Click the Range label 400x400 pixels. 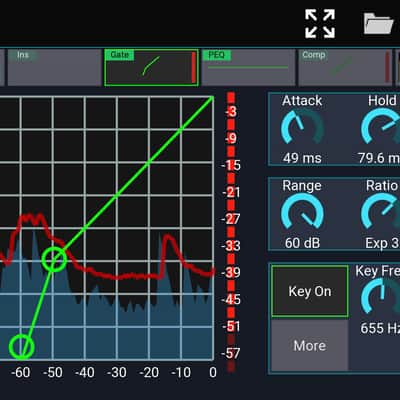coord(302,186)
